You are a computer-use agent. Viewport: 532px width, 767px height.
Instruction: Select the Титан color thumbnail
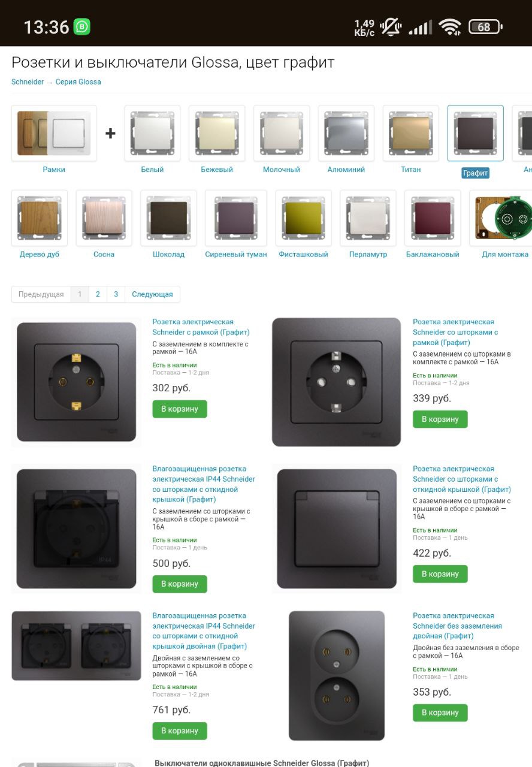(x=410, y=134)
